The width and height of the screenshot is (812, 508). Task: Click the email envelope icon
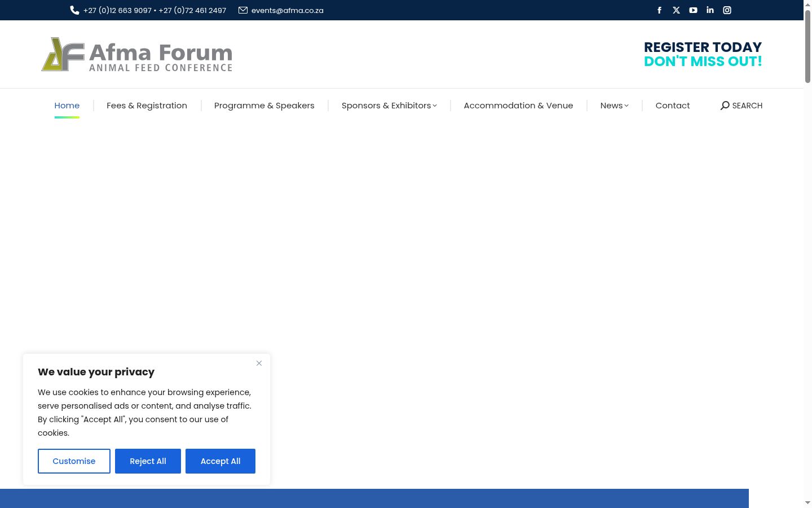[x=243, y=10]
